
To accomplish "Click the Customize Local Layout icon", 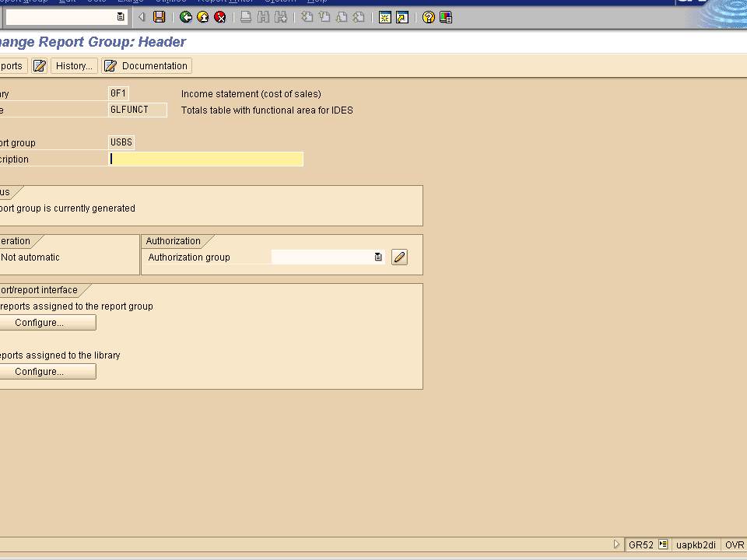I will [x=444, y=16].
